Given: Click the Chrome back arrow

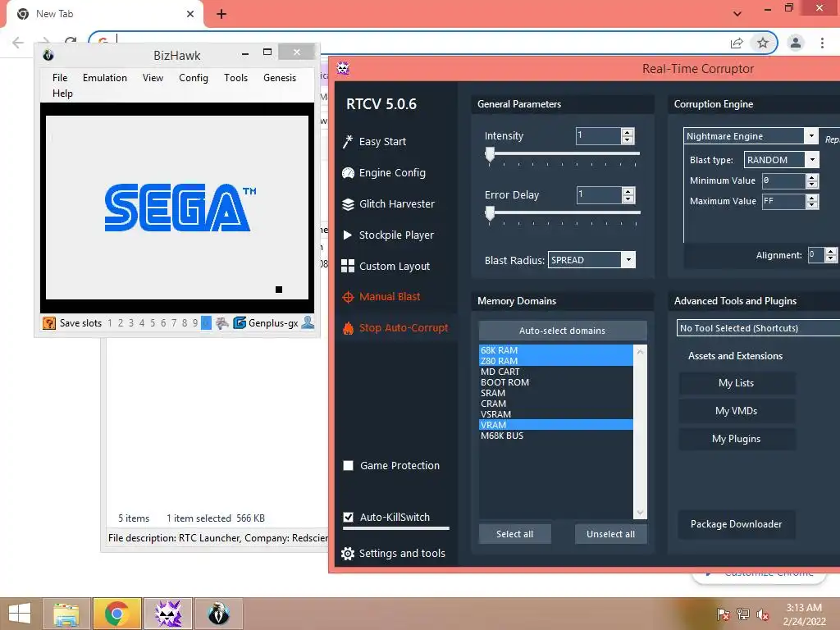Looking at the screenshot, I should coord(18,43).
